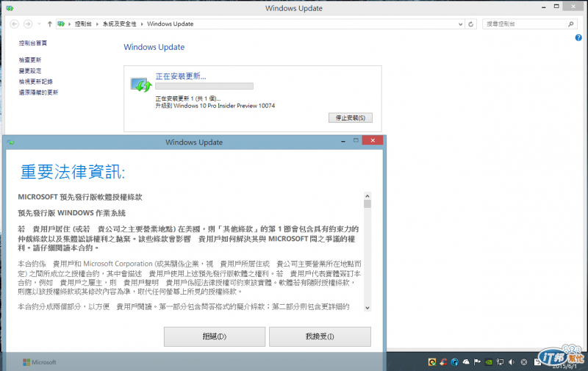Image resolution: width=588 pixels, height=371 pixels.
Task: Open the OneDrive cloud tray icon
Action: [x=466, y=362]
